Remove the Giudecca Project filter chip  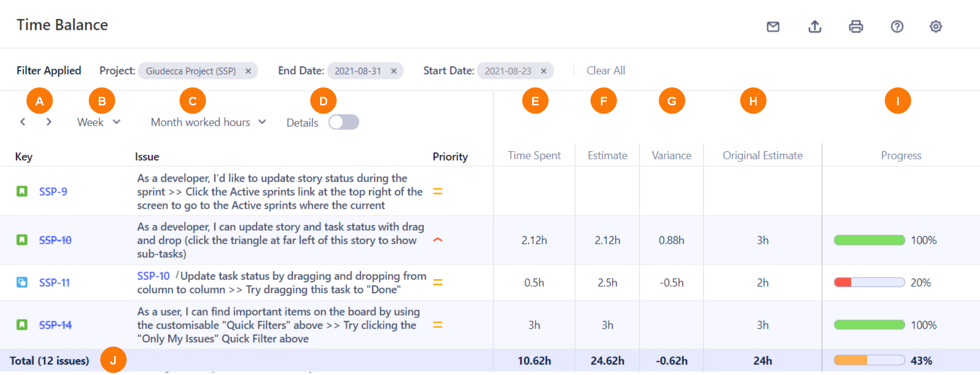248,71
